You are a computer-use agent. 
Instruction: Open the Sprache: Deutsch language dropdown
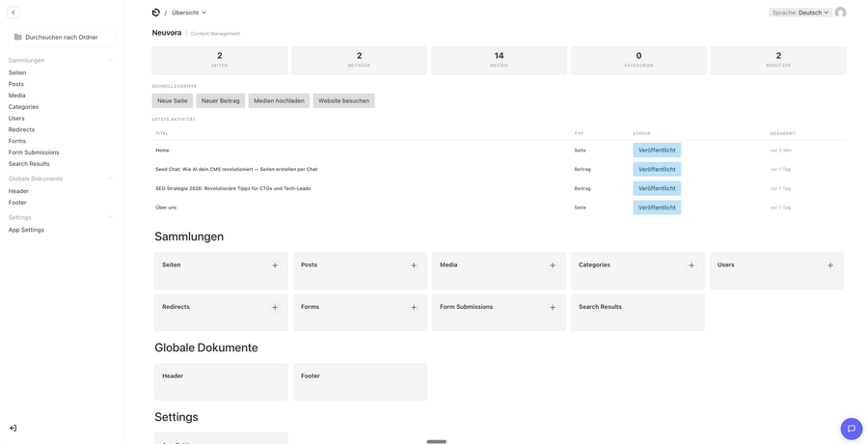pyautogui.click(x=800, y=13)
